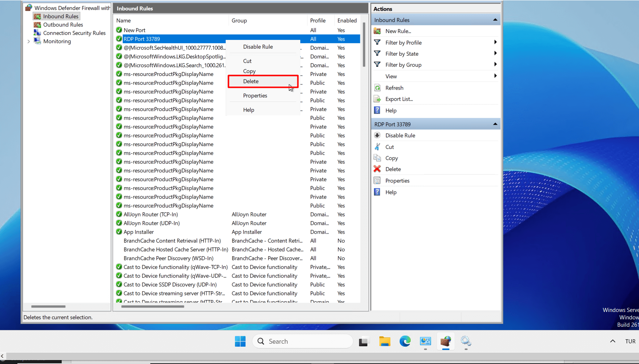This screenshot has height=364, width=639.
Task: Click the New Rule icon in Actions
Action: click(x=377, y=31)
